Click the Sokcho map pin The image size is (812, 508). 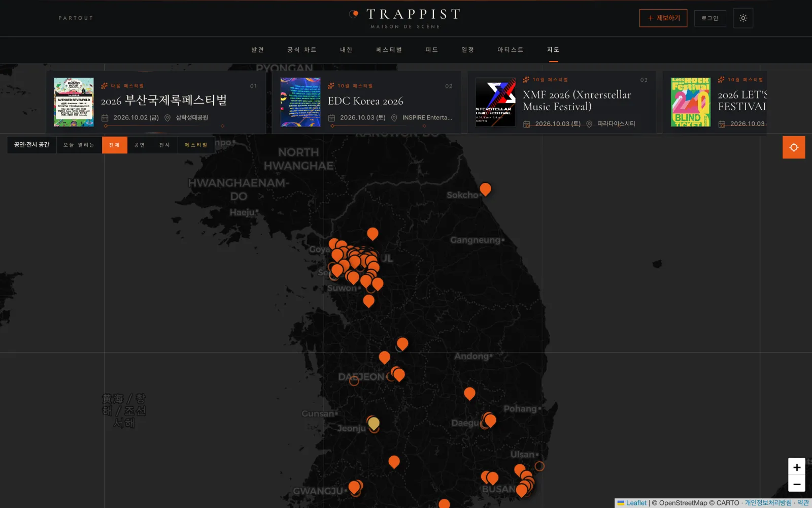485,189
